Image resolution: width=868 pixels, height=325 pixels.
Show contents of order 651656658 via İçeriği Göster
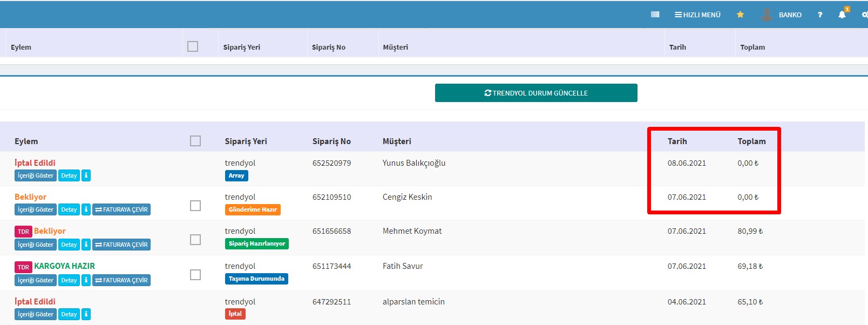point(36,245)
